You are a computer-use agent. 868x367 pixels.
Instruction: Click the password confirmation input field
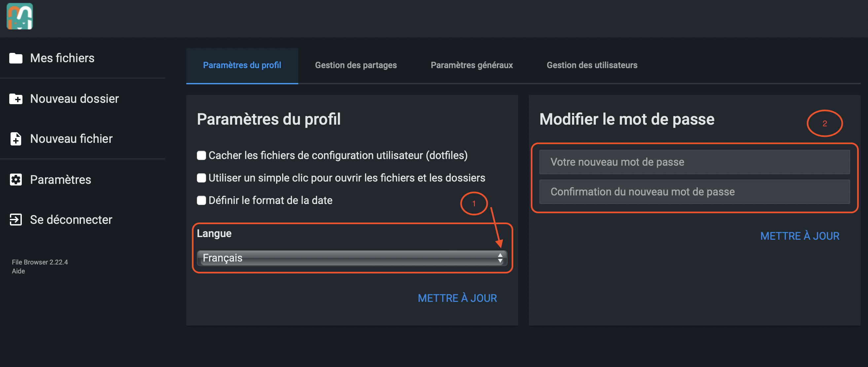tap(694, 191)
